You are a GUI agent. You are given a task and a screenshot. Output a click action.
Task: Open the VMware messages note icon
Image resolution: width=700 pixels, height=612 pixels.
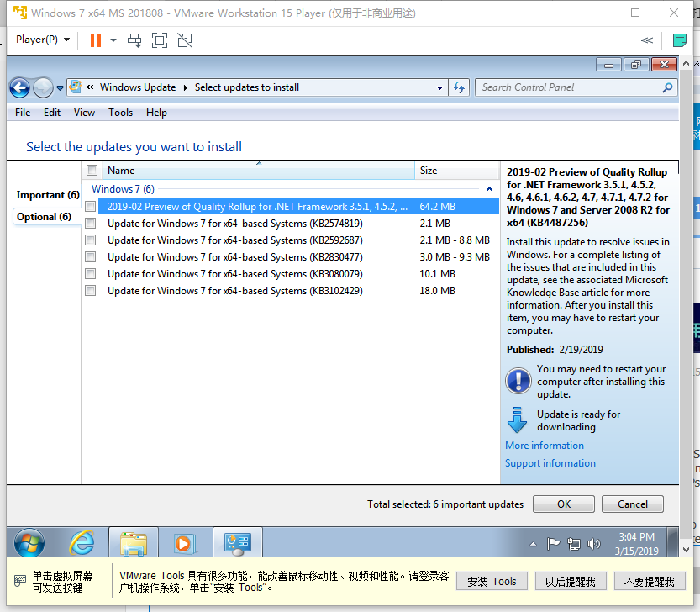(680, 40)
